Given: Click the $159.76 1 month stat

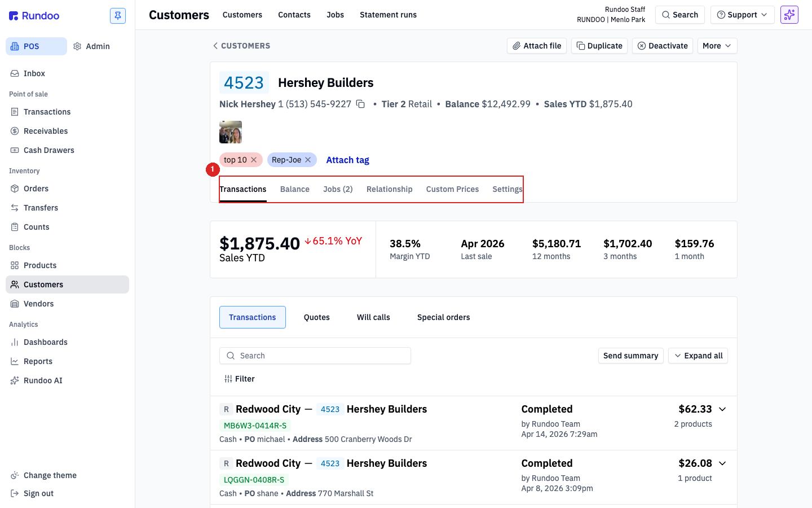Looking at the screenshot, I should point(694,249).
